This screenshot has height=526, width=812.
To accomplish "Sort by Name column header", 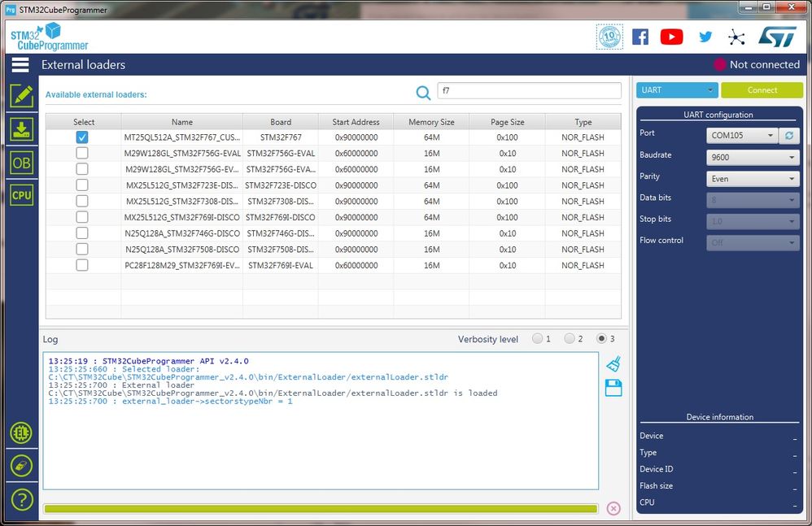I will click(x=181, y=122).
